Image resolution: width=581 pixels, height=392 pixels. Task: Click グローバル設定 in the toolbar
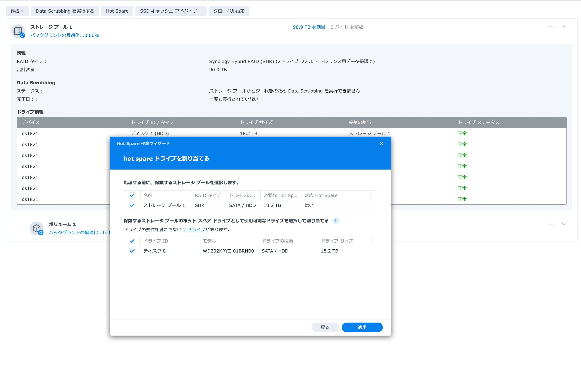[x=229, y=11]
